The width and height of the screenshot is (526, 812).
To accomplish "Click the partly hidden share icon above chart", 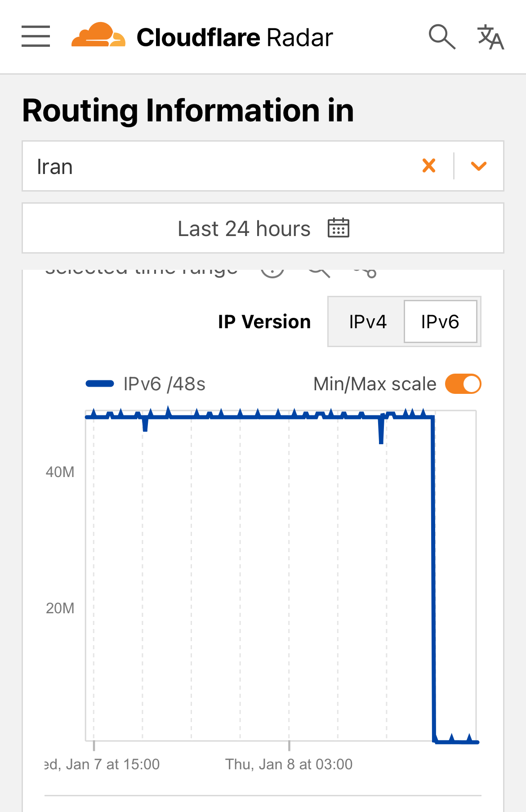I will 365,272.
